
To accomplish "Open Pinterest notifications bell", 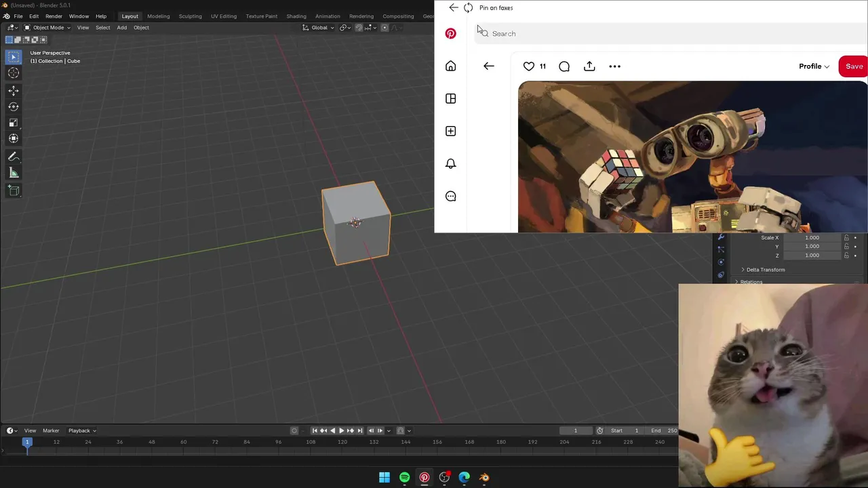I will pos(450,163).
